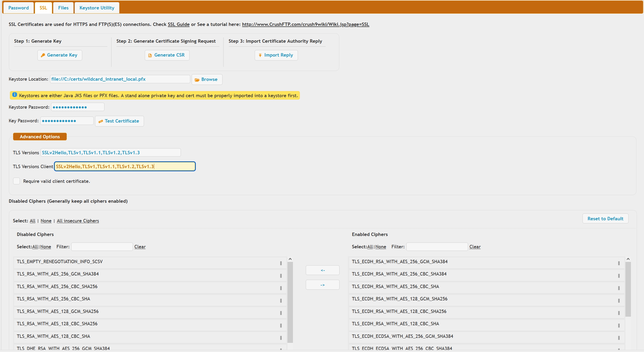Screen dimensions: 644x352
Task: Click drag handle of TLS_RSA_WITH_AES_128_CBC_SHA row
Action: pyautogui.click(x=281, y=338)
